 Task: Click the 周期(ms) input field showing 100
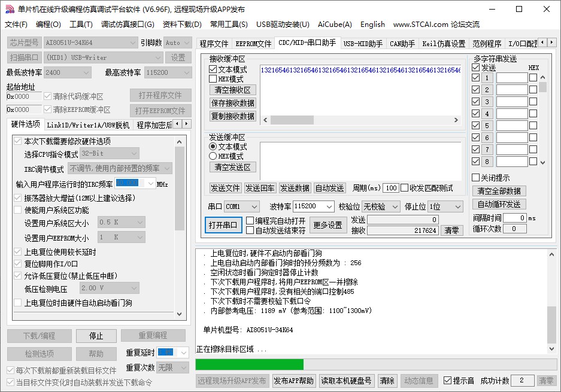[x=390, y=187]
